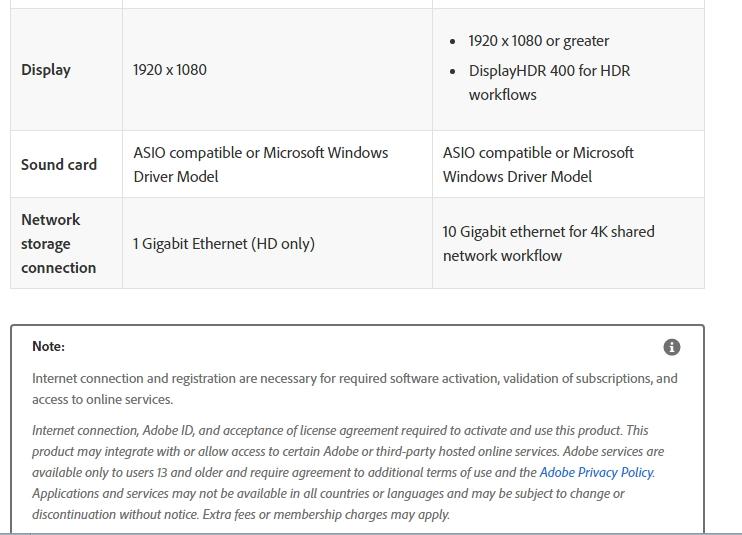Click 'access to online services.' line
Screen dimensions: 742x535
pos(102,399)
